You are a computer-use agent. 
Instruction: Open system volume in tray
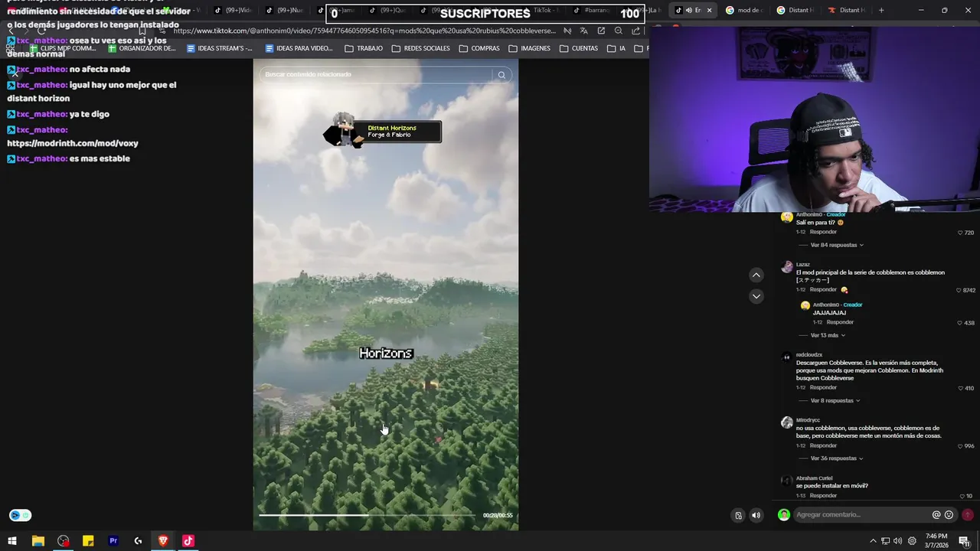[x=897, y=541]
